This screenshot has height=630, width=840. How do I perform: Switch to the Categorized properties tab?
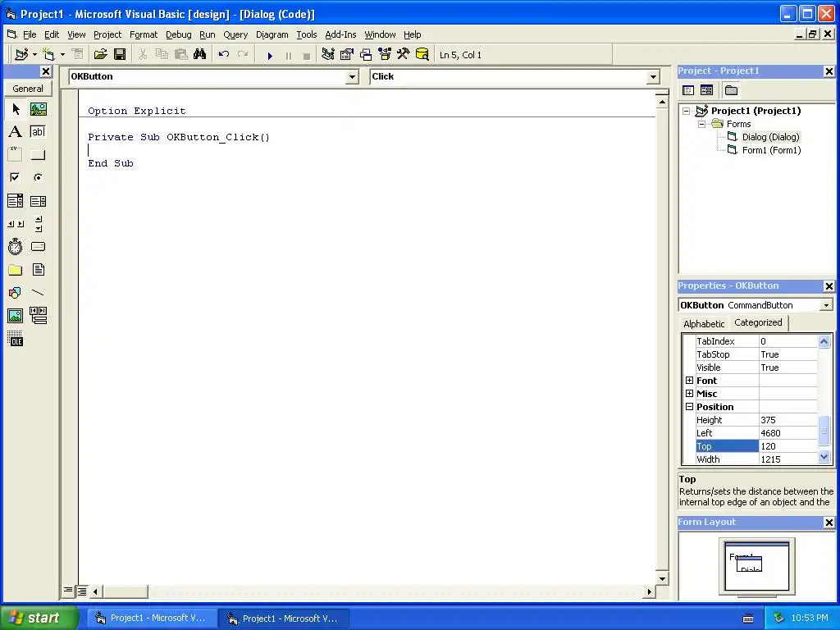click(758, 322)
